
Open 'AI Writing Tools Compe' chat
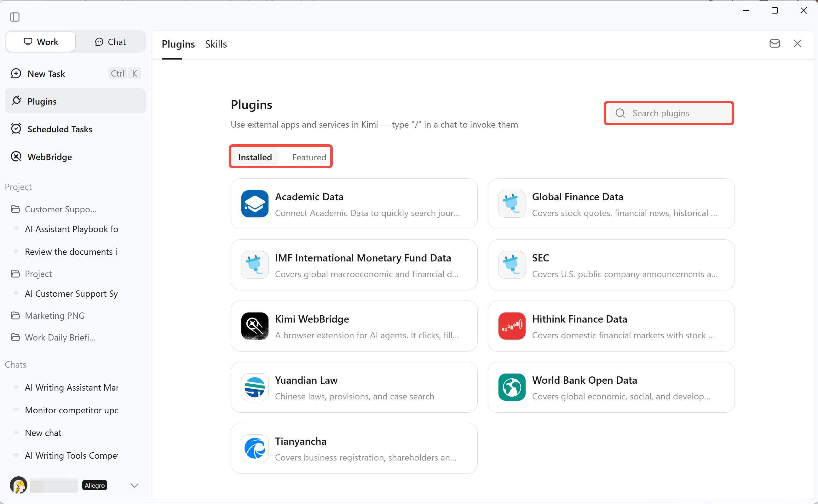[72, 456]
